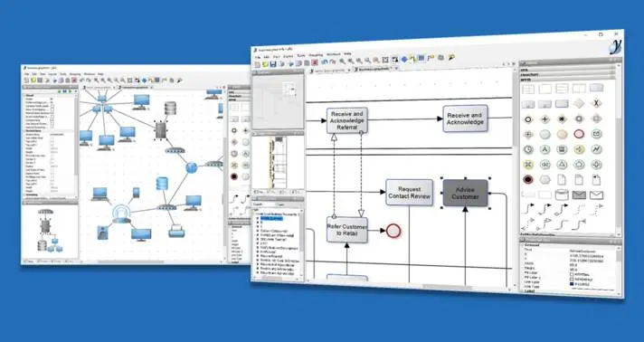Open the Help menu in the front window
This screenshot has height=342, width=644.
click(347, 53)
